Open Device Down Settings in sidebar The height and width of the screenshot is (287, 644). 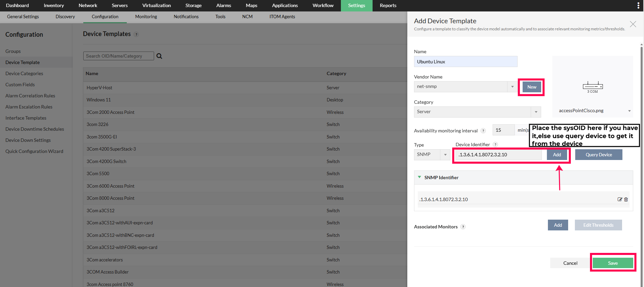tap(28, 140)
